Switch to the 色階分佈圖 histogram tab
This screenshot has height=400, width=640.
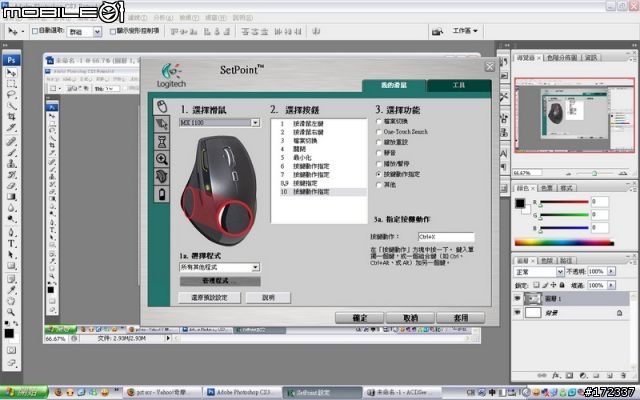pyautogui.click(x=562, y=58)
